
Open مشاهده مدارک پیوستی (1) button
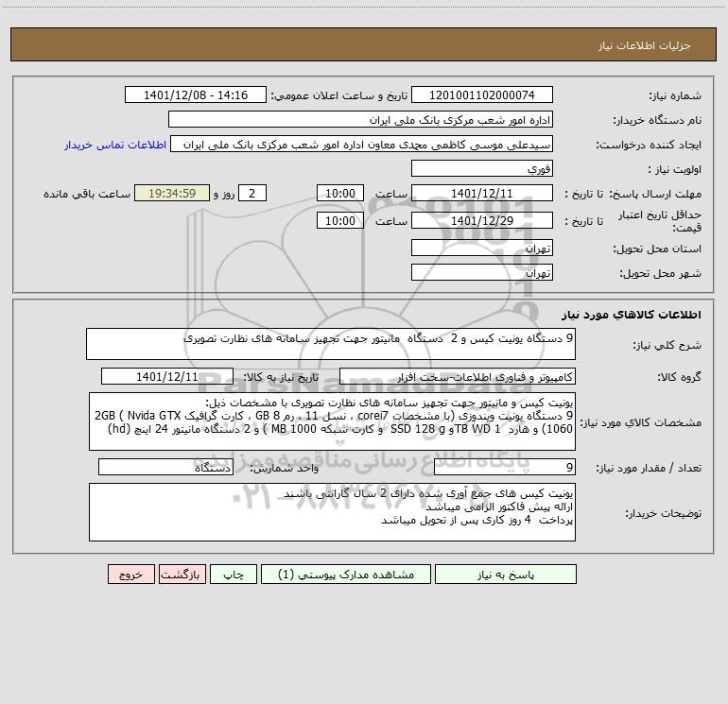click(346, 574)
